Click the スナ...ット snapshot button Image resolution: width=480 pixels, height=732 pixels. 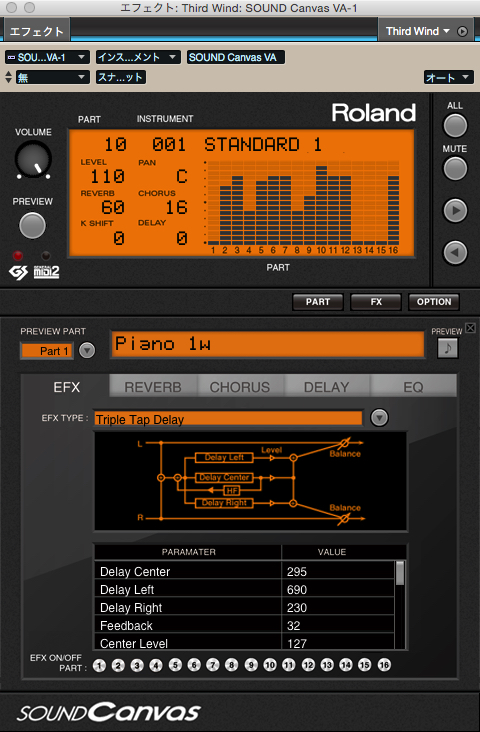[121, 77]
